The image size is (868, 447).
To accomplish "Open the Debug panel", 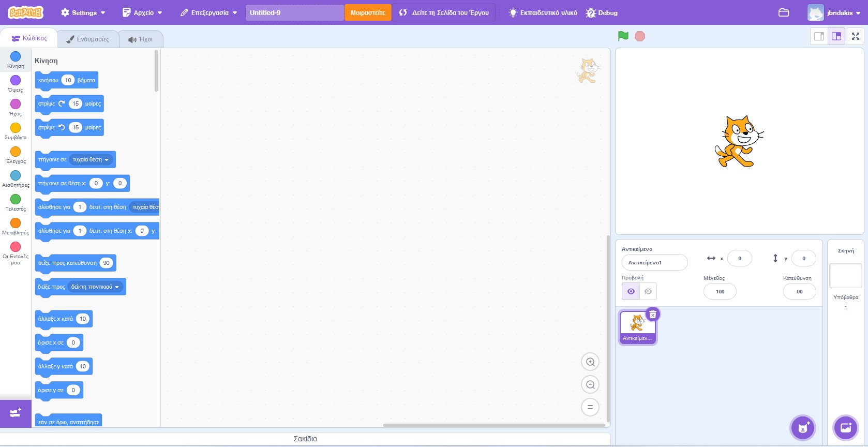I will point(602,12).
